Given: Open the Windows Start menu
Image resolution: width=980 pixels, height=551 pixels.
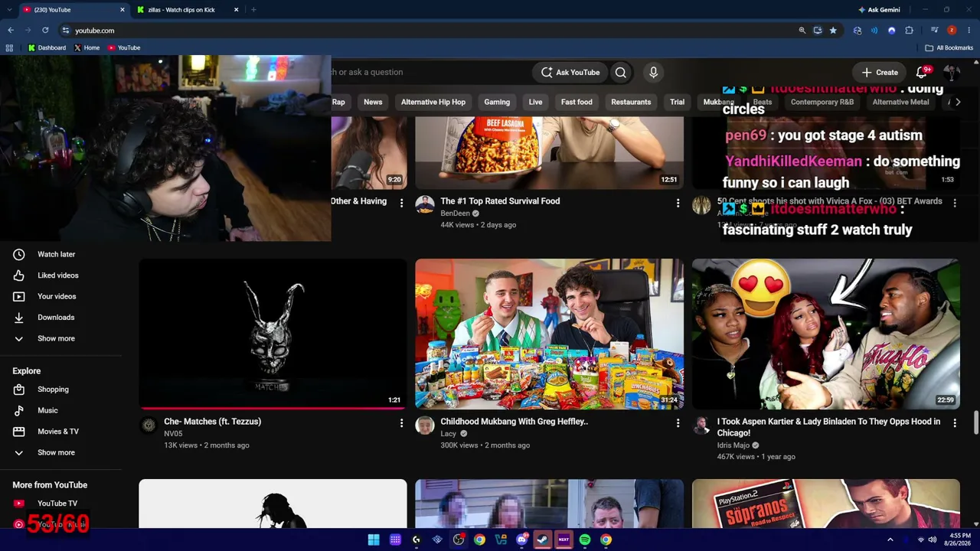Looking at the screenshot, I should [374, 540].
